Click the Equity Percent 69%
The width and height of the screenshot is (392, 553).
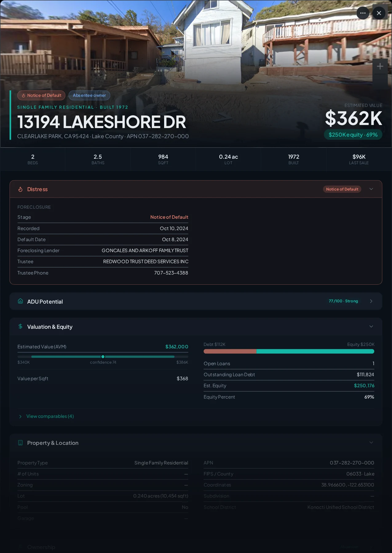point(369,397)
